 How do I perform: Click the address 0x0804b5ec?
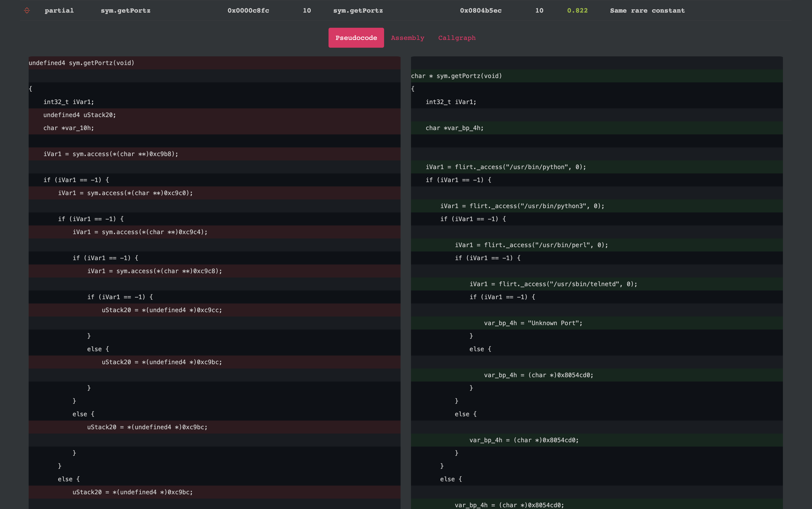pos(480,10)
